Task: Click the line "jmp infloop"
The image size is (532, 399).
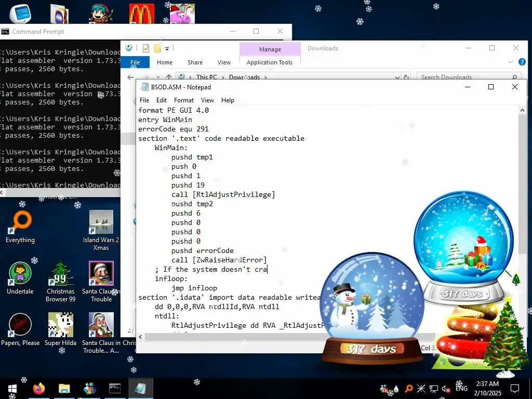Action: (194, 288)
